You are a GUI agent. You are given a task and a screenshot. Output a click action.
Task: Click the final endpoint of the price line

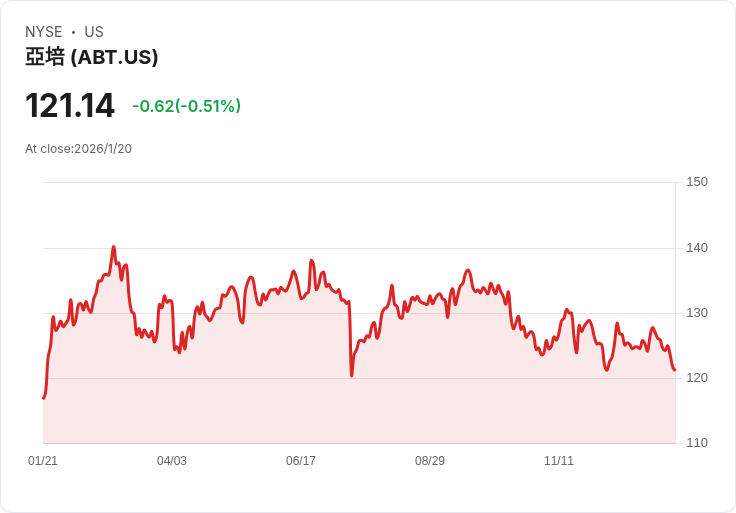coord(675,370)
